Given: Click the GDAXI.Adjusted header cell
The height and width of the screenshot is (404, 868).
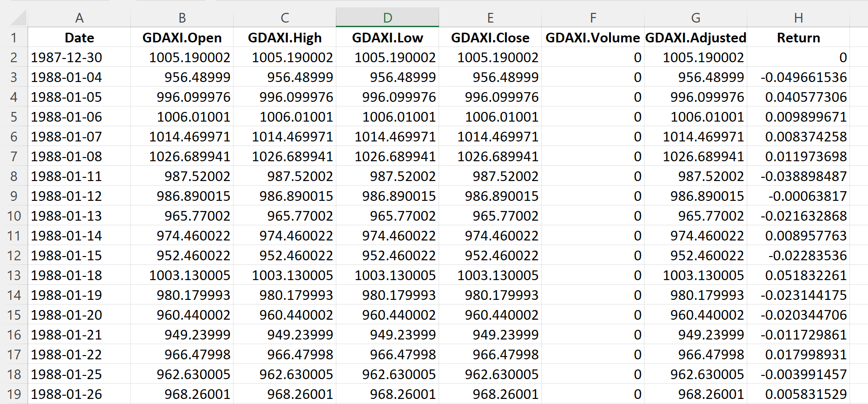Looking at the screenshot, I should click(696, 37).
